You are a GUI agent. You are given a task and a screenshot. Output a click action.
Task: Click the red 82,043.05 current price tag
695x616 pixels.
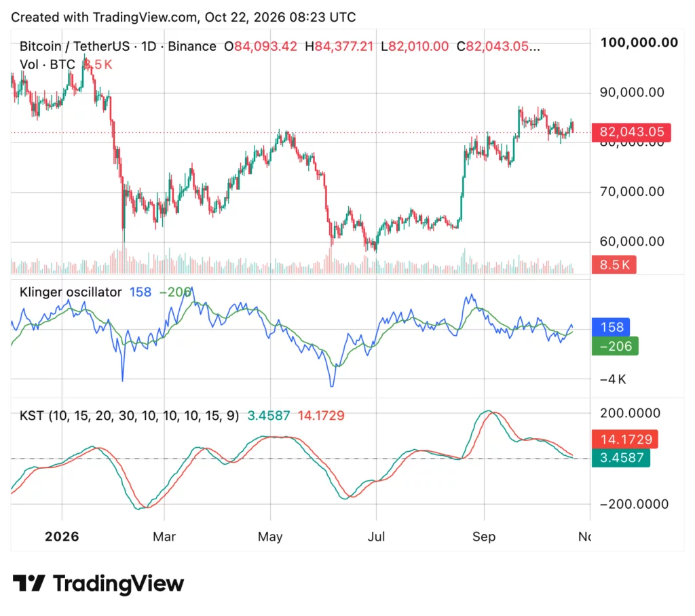tap(631, 132)
